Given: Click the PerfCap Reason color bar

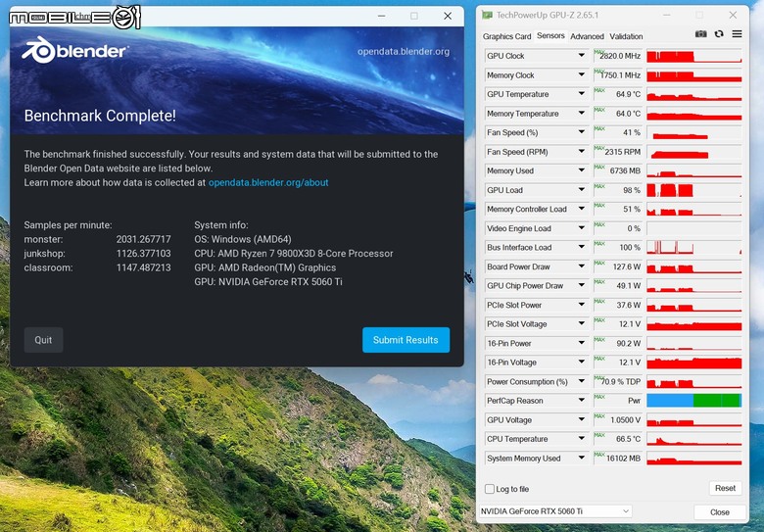Looking at the screenshot, I should click(x=693, y=401).
